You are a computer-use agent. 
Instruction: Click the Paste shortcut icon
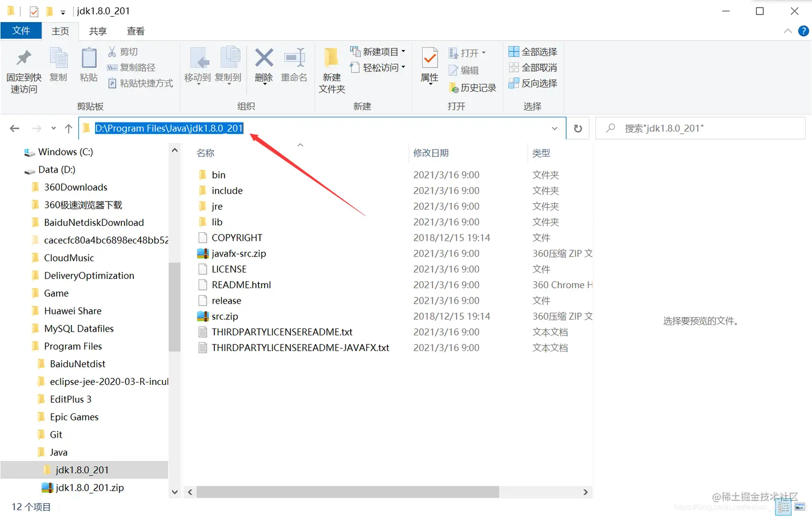click(x=112, y=83)
